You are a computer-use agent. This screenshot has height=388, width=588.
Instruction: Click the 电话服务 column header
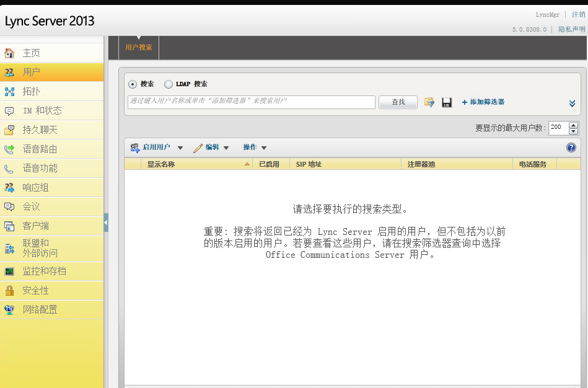(534, 164)
